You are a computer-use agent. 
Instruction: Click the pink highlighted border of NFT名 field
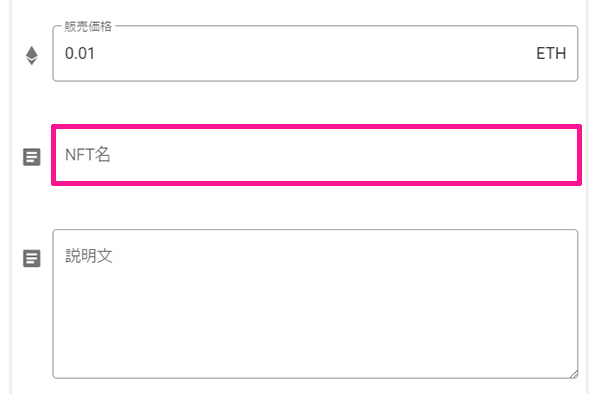tap(316, 127)
